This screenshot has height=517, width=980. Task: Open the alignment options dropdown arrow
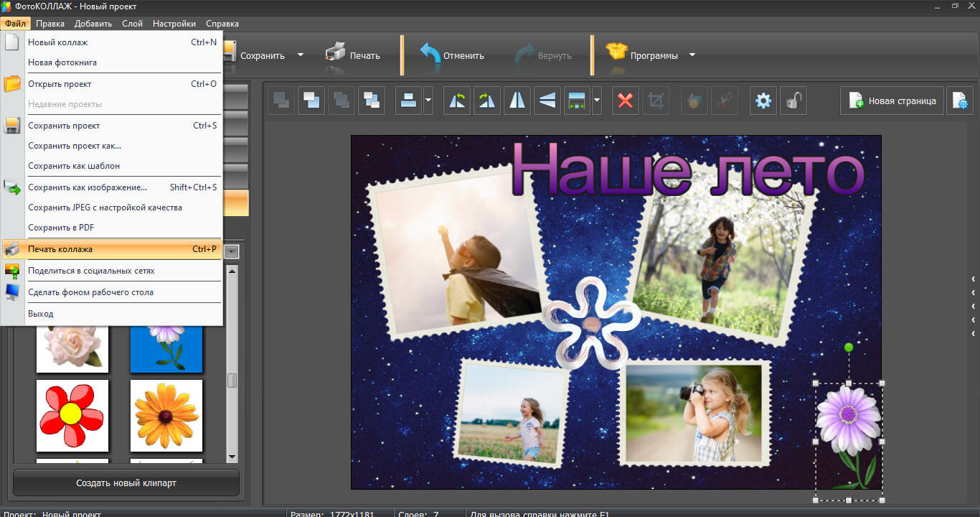pyautogui.click(x=428, y=101)
